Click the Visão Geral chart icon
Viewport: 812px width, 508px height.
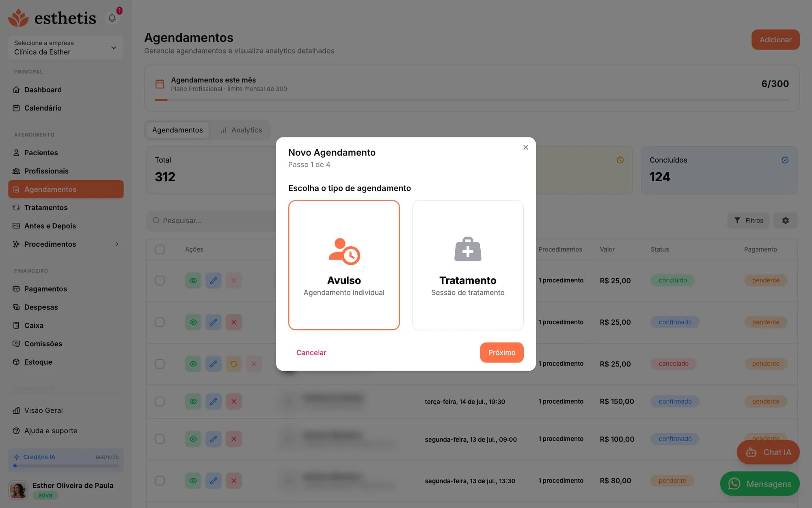click(x=16, y=410)
